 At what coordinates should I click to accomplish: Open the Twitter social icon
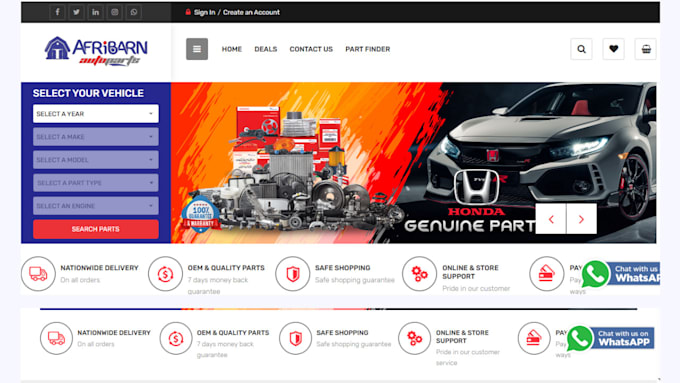point(76,12)
